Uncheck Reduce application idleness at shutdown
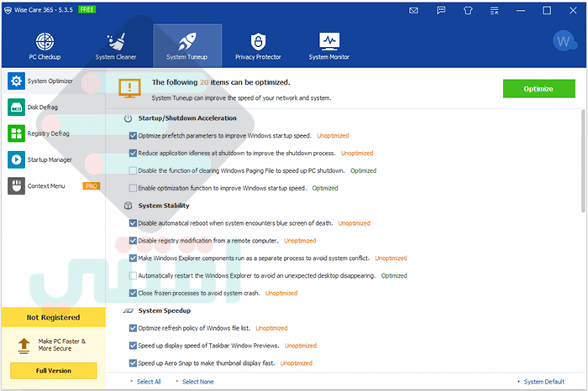The height and width of the screenshot is (391, 588). click(133, 154)
